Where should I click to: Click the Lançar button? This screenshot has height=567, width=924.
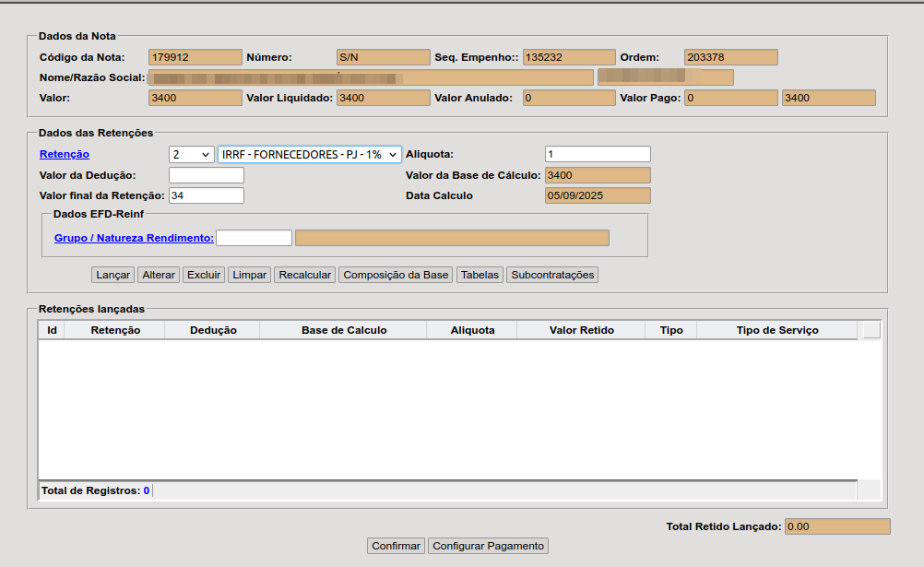pyautogui.click(x=113, y=275)
